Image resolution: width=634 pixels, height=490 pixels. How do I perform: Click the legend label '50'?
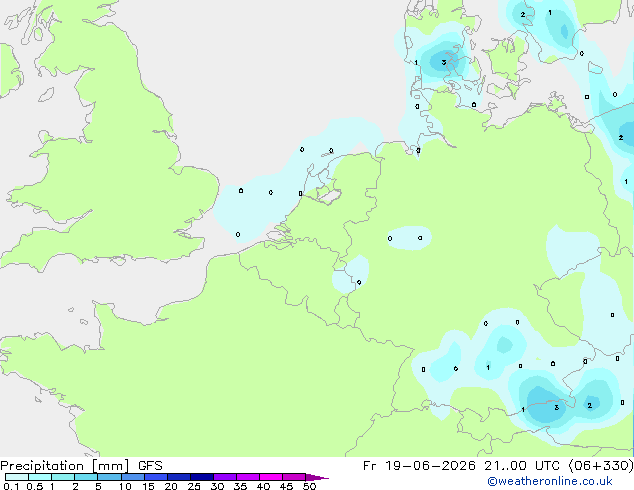(309, 486)
